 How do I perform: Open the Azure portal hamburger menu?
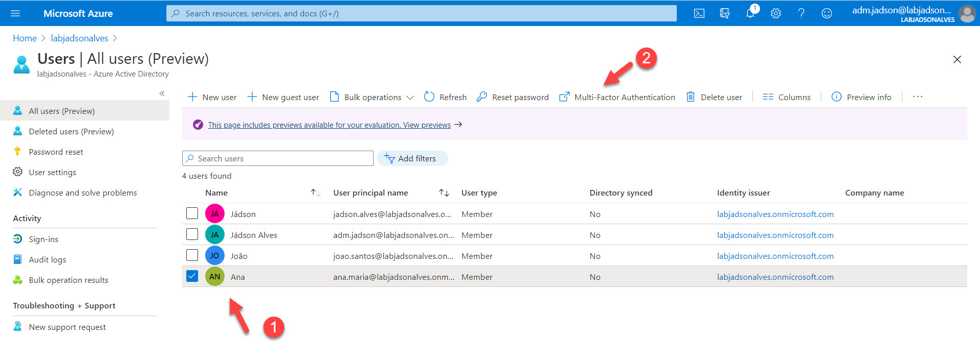click(15, 13)
